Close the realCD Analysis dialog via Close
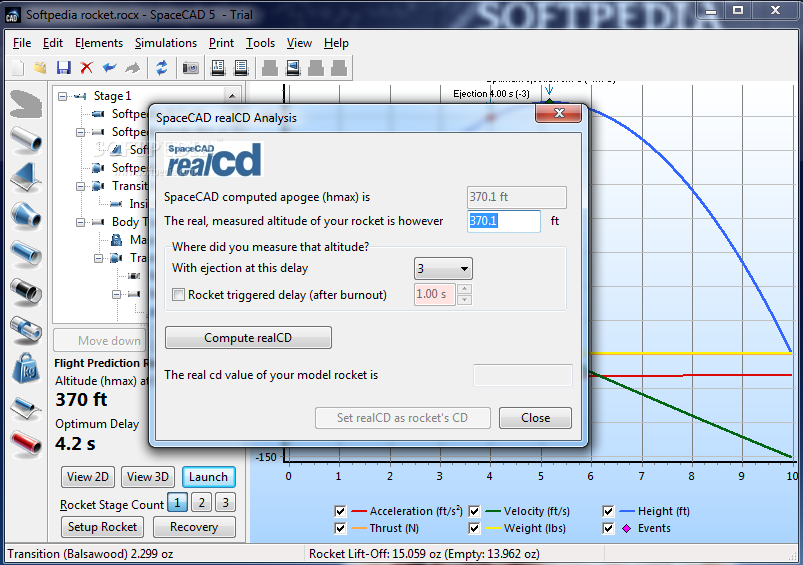Image resolution: width=803 pixels, height=565 pixels. pos(535,418)
